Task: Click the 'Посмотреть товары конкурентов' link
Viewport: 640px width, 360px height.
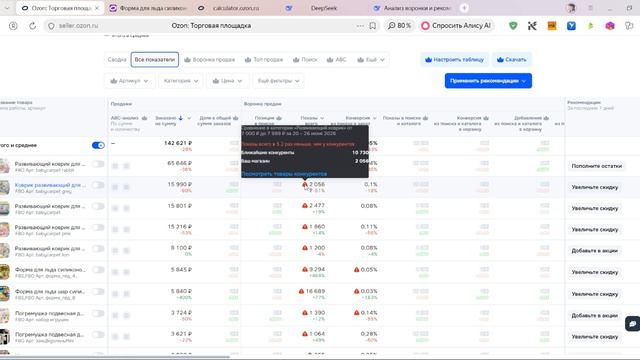Action: pyautogui.click(x=284, y=174)
